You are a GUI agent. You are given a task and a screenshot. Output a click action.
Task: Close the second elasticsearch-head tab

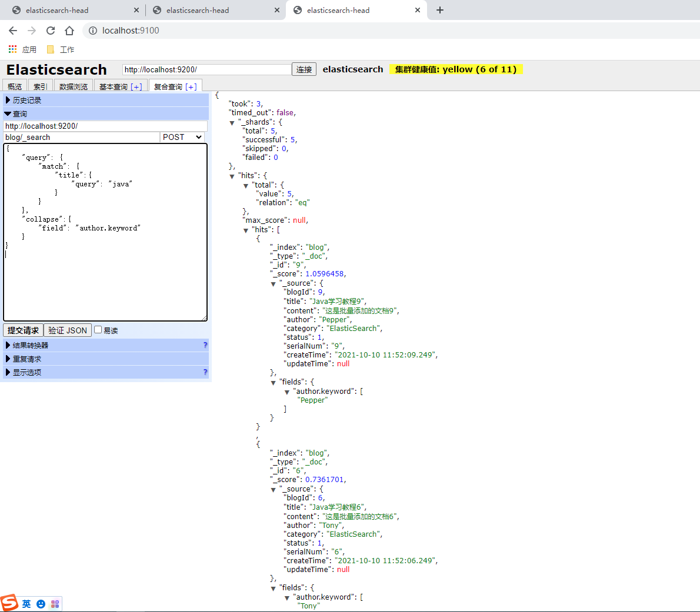(x=277, y=10)
